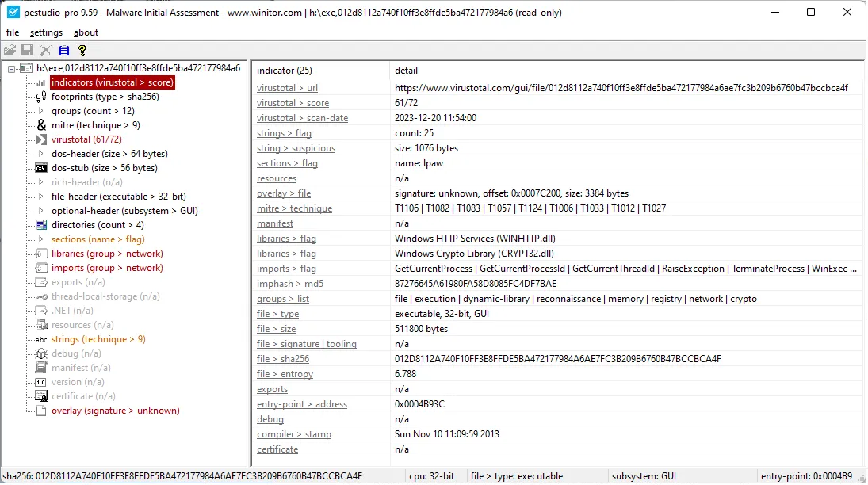Click the footprints tree icon
The height and width of the screenshot is (485, 868).
[41, 97]
